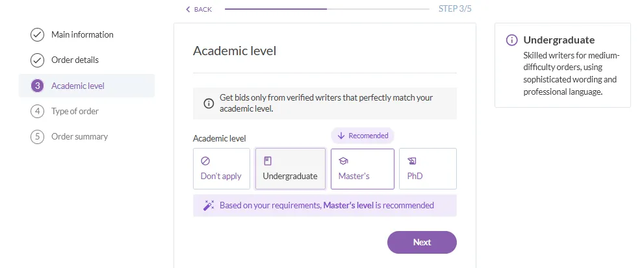The image size is (644, 268).
Task: Click the down arrow in Recomended badge
Action: click(341, 136)
